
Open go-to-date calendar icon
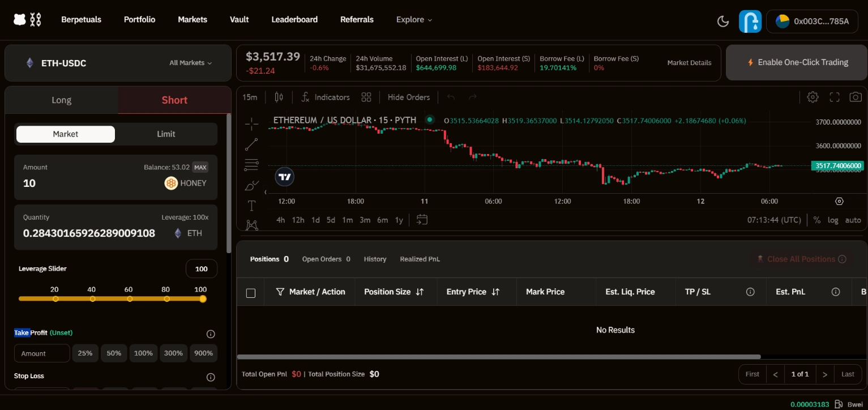pyautogui.click(x=422, y=219)
